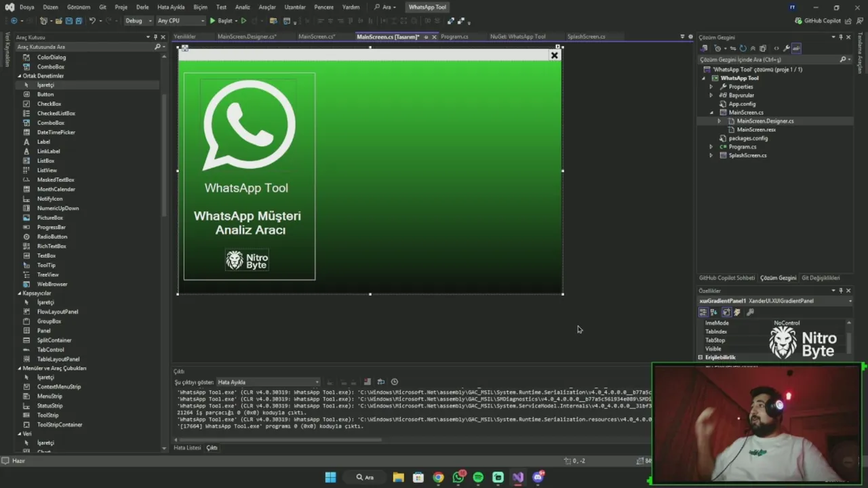Open the Uzantılar menu
This screenshot has width=868, height=488.
pos(295,7)
